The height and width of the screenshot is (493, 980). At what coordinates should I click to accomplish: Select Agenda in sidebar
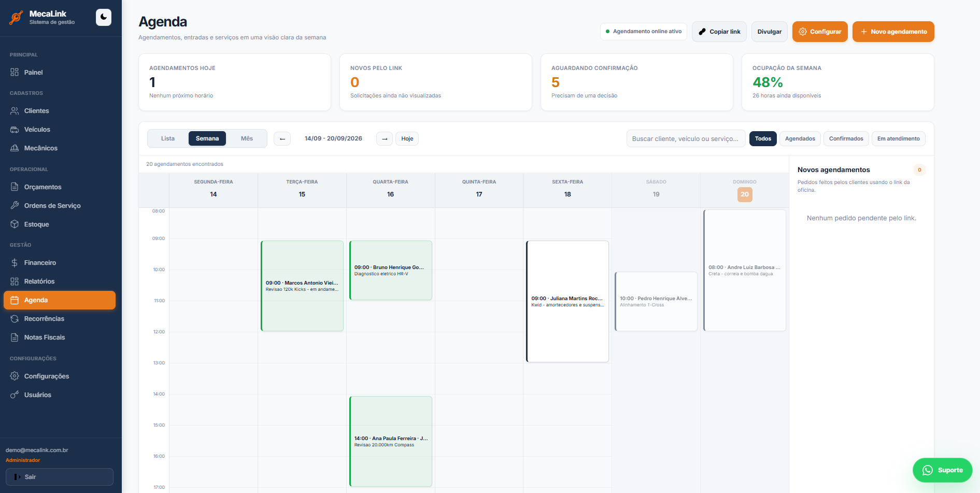tap(60, 300)
